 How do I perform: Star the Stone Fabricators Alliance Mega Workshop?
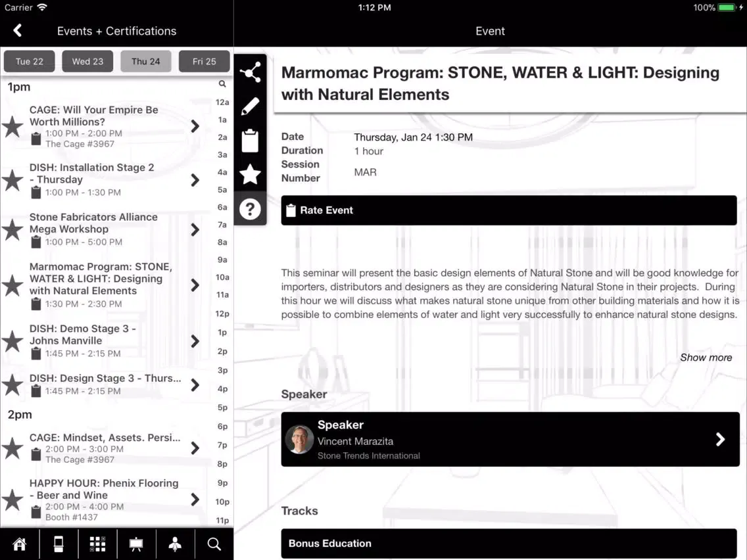pos(12,229)
